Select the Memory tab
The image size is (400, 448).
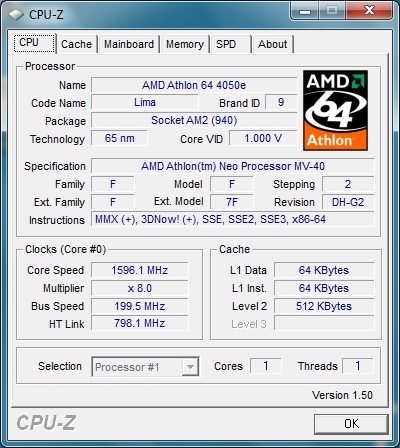coord(185,44)
